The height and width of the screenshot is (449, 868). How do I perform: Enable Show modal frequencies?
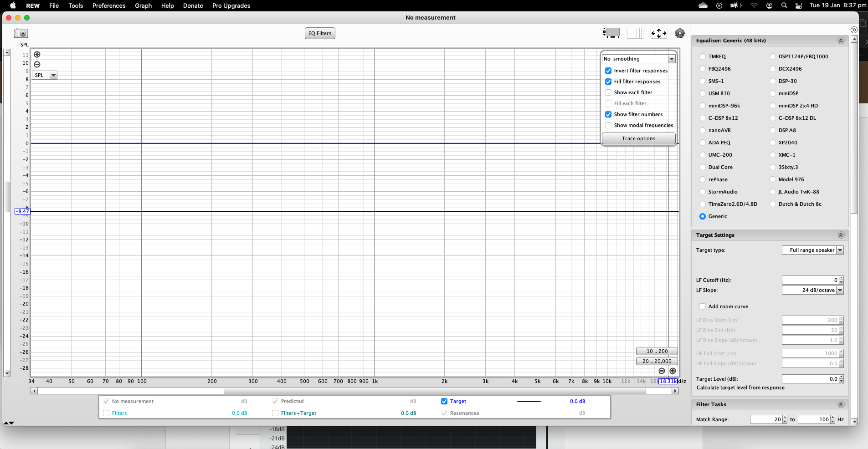coord(608,125)
